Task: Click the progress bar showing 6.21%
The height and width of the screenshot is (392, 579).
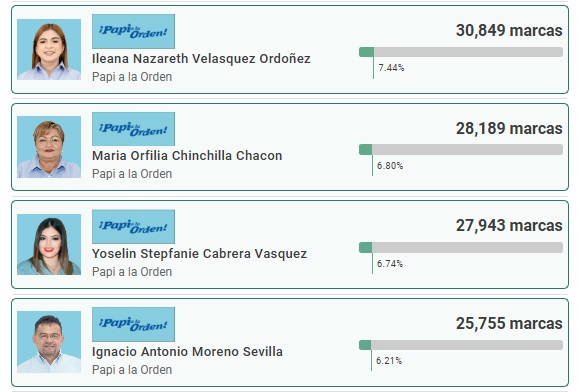Action: click(461, 345)
